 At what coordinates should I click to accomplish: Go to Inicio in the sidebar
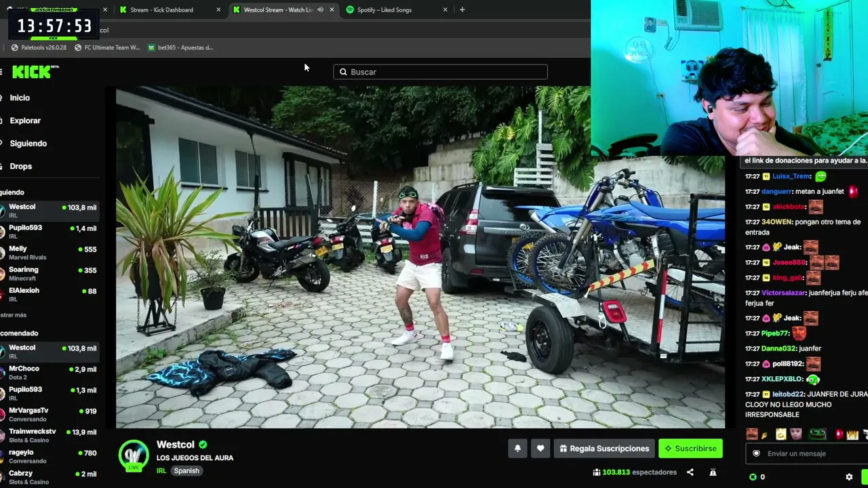(x=20, y=98)
